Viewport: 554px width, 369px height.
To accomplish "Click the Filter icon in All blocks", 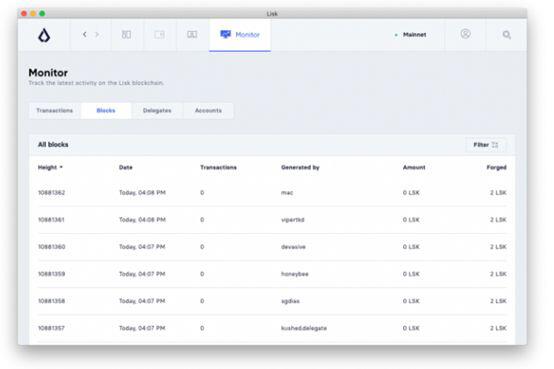I will click(495, 145).
